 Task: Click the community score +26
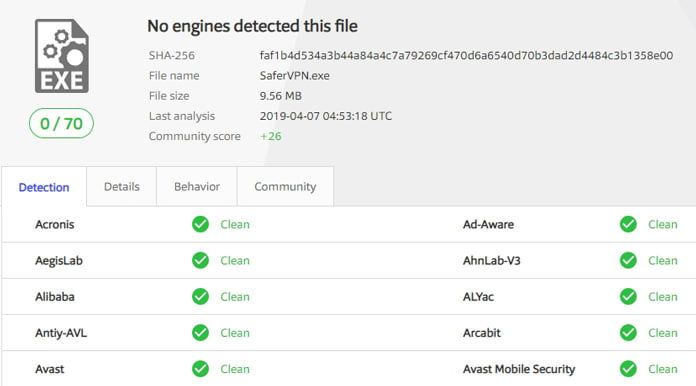point(271,136)
